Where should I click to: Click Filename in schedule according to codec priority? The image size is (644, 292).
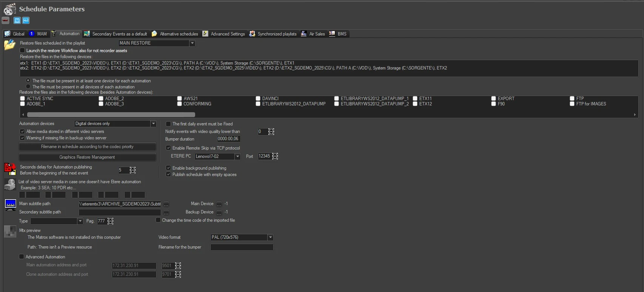point(87,147)
